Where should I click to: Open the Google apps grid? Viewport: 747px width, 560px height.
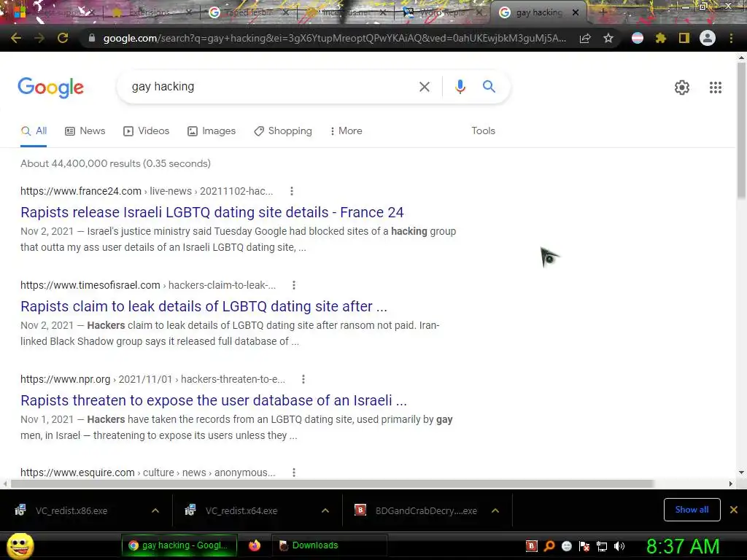(716, 87)
